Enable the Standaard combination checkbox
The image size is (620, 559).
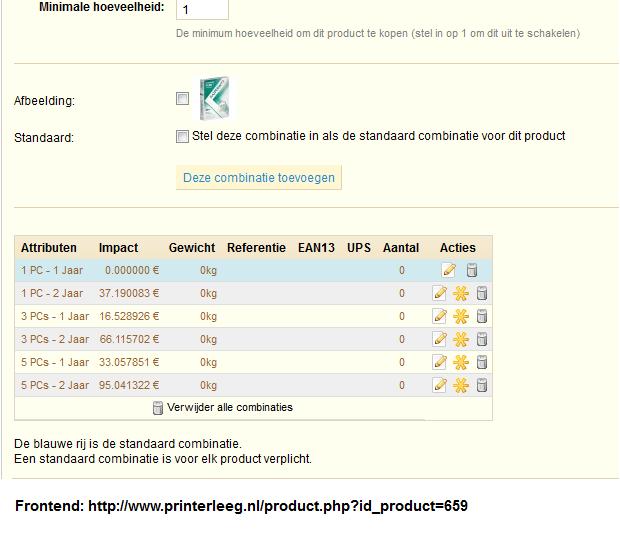182,136
